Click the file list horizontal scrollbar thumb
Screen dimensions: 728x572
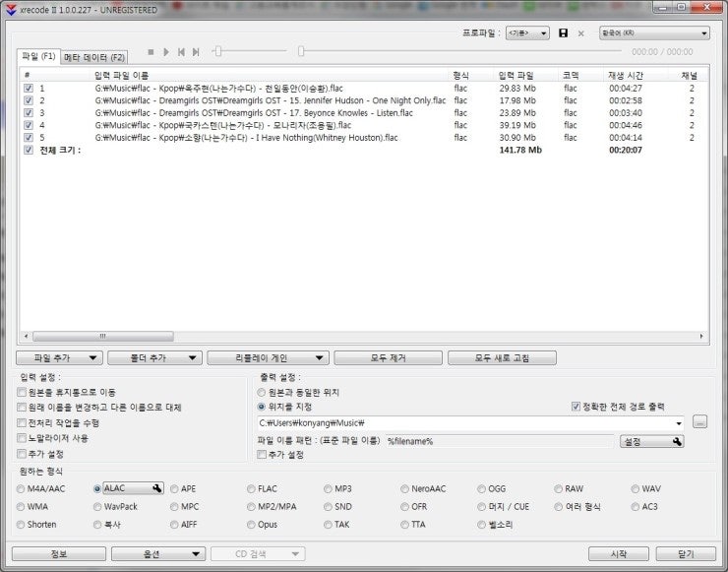point(103,336)
